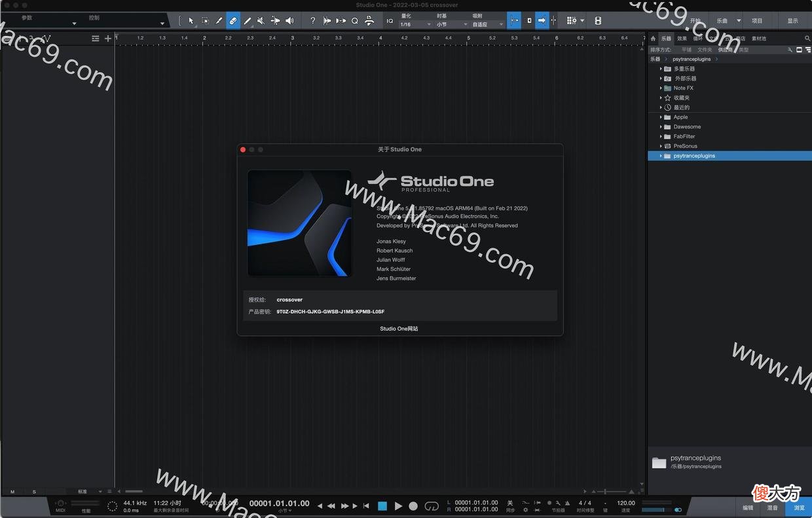The image size is (812, 518).
Task: Return to zero transport button
Action: [x=366, y=506]
